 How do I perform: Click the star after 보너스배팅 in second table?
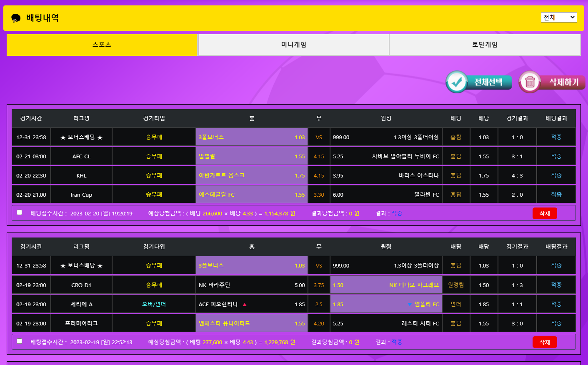(100, 266)
